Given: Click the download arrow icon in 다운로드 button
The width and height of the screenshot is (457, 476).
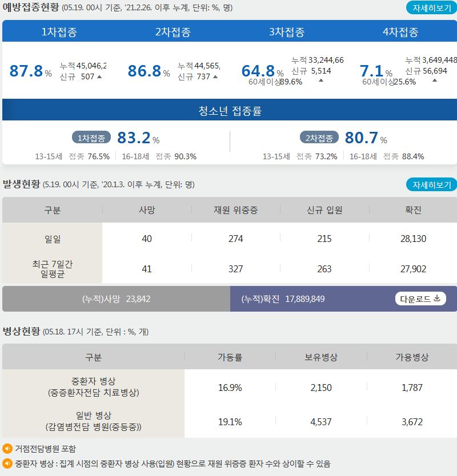Looking at the screenshot, I should pyautogui.click(x=437, y=298).
